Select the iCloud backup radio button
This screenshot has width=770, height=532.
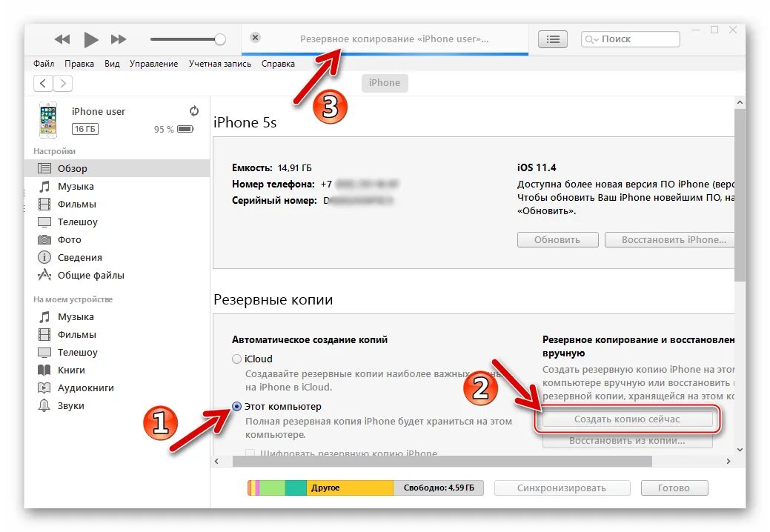tap(236, 359)
